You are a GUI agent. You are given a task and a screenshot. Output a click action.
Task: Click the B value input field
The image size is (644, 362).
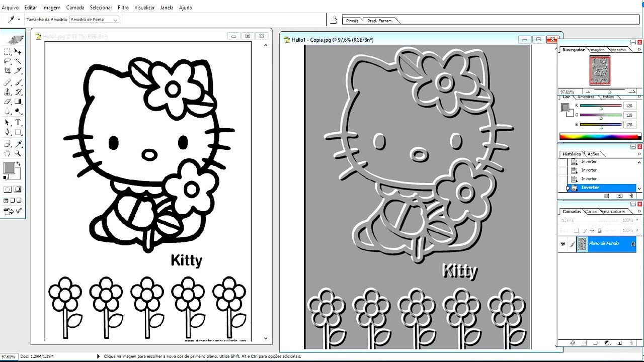click(x=629, y=124)
